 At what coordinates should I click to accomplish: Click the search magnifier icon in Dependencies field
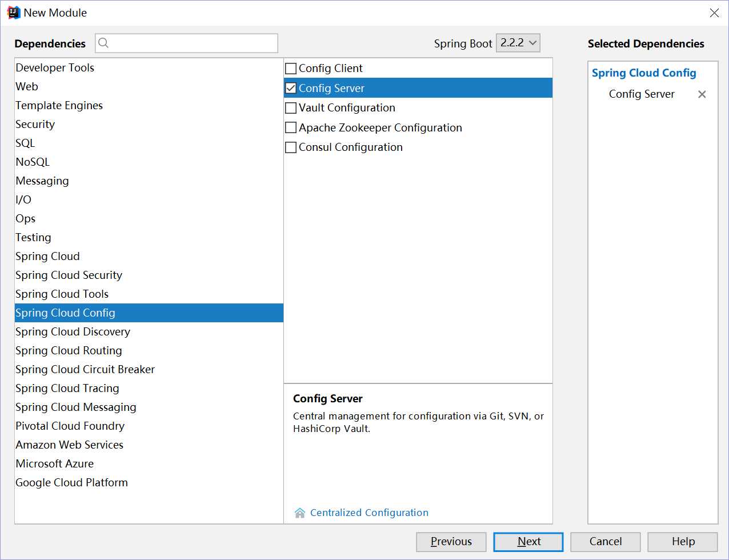tap(103, 43)
